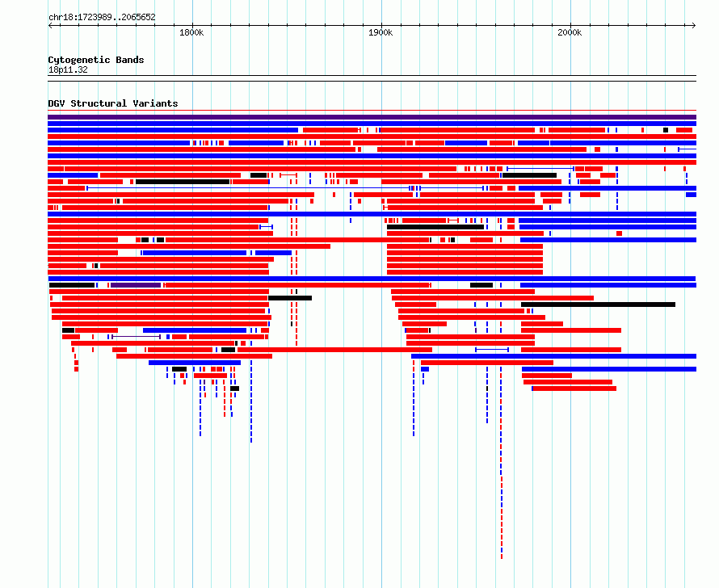Viewport: 719px width, 588px height.
Task: Select the long thin blue line variant spanning 1800k to 1900k
Action: pyautogui.click(x=248, y=188)
